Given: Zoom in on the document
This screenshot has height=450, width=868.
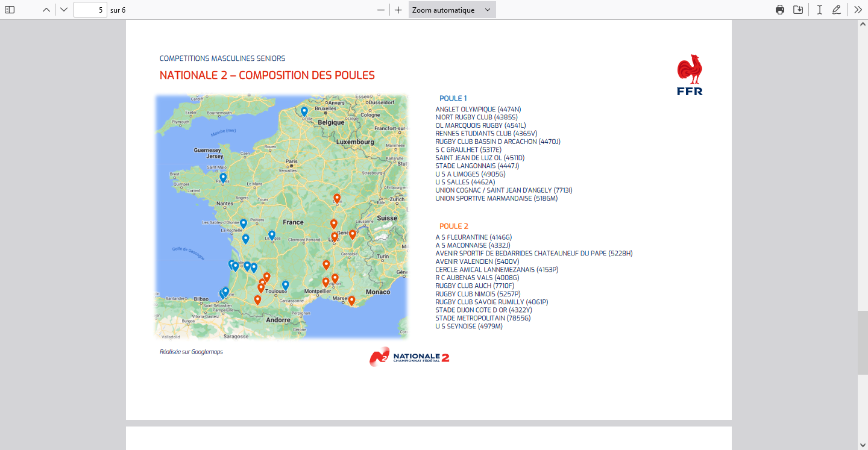Looking at the screenshot, I should 398,10.
